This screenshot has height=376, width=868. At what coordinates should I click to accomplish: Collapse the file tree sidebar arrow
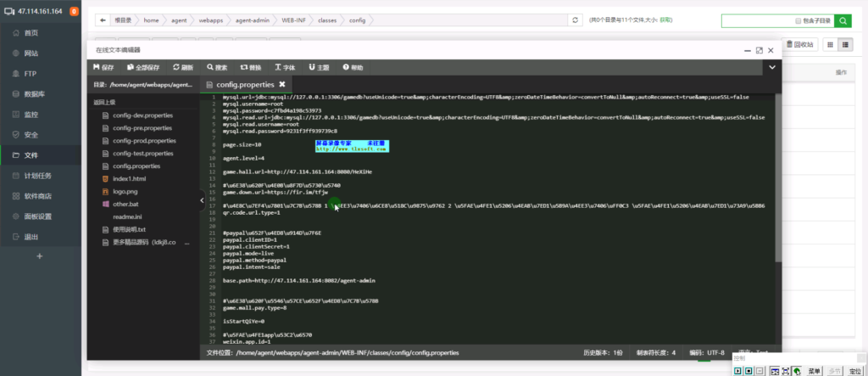tap(202, 201)
